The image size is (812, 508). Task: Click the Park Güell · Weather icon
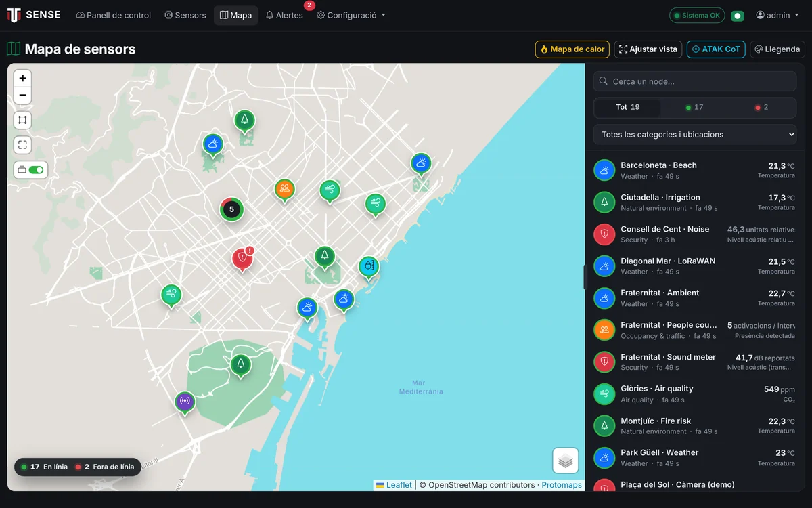604,458
